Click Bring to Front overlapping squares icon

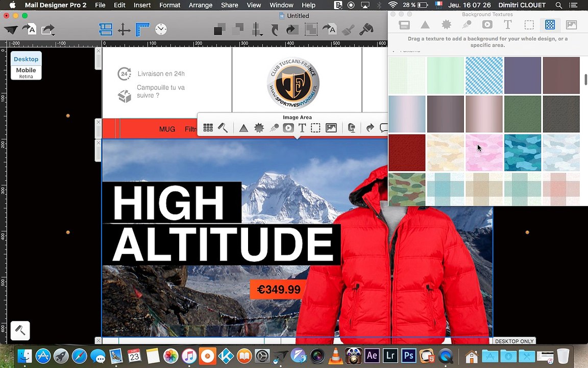219,29
